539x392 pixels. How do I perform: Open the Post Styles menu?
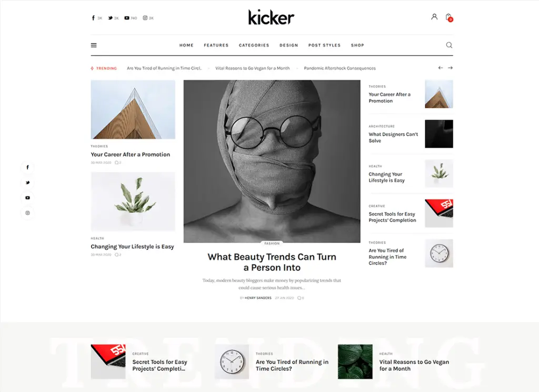tap(324, 45)
